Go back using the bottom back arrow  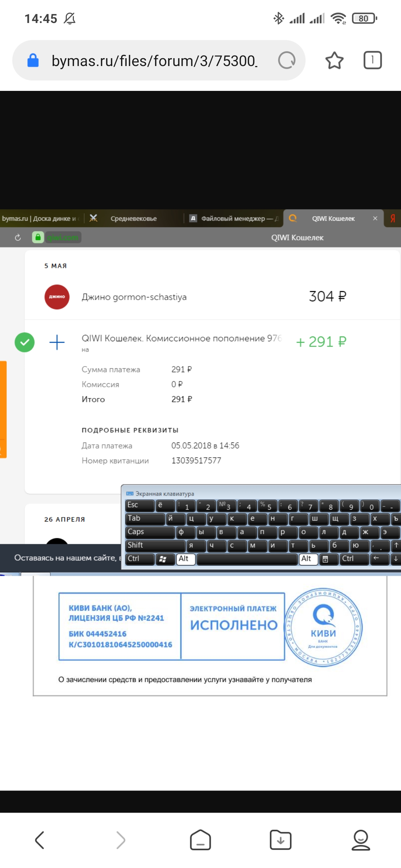(40, 840)
